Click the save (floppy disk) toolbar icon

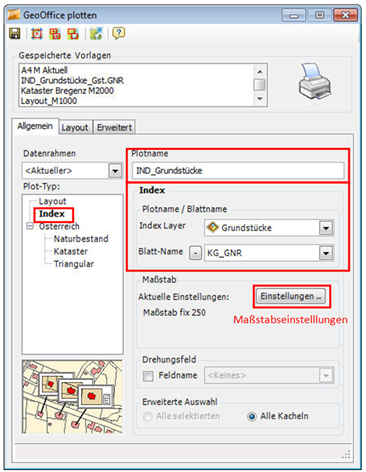(15, 34)
